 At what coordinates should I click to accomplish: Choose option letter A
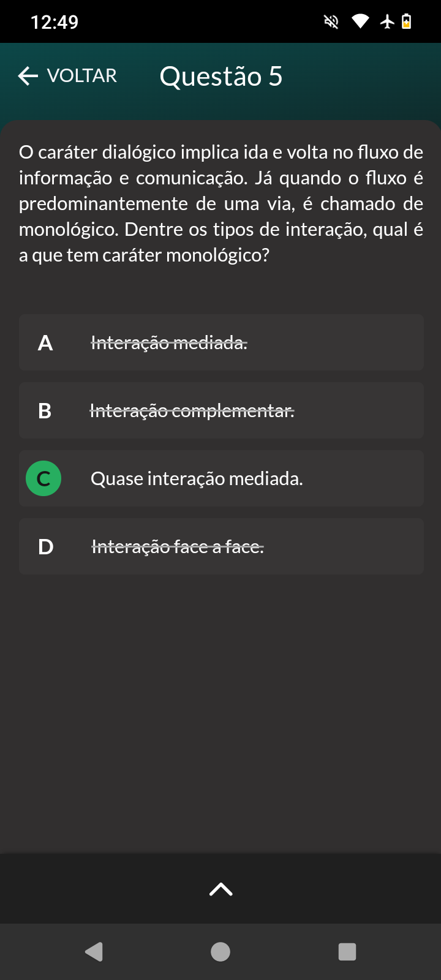[x=45, y=342]
